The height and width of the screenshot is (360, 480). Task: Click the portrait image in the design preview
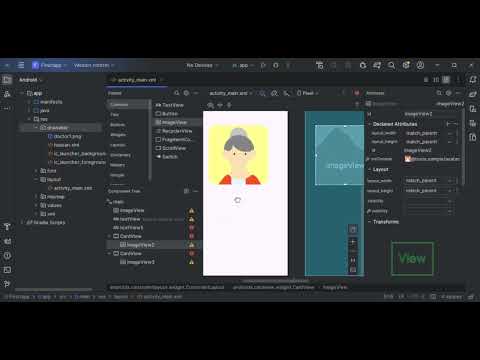tap(239, 155)
